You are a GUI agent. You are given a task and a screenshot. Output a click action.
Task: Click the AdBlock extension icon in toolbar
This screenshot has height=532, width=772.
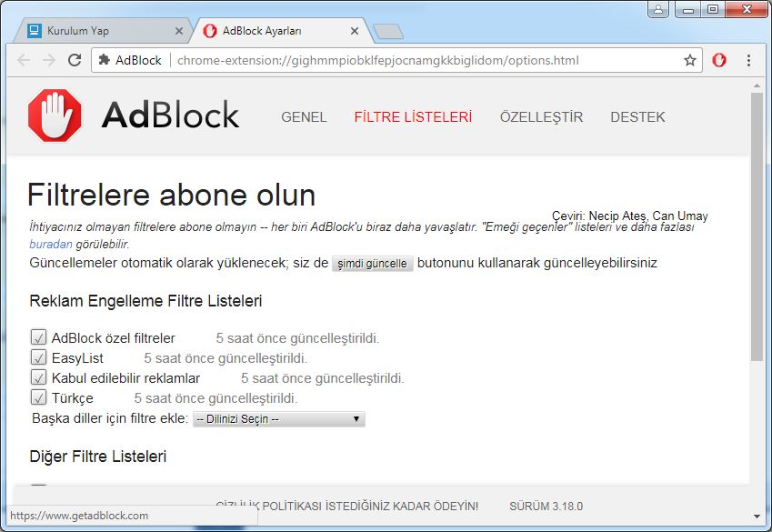click(719, 60)
